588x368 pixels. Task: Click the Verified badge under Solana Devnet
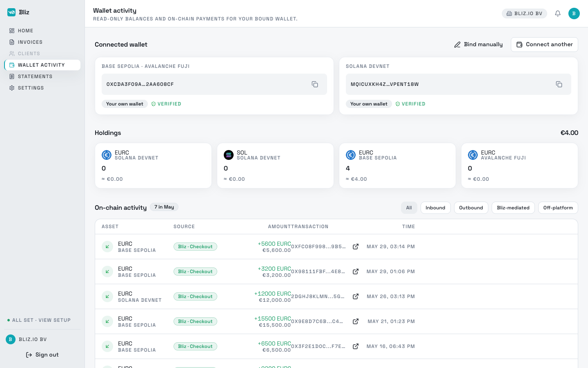tap(410, 104)
